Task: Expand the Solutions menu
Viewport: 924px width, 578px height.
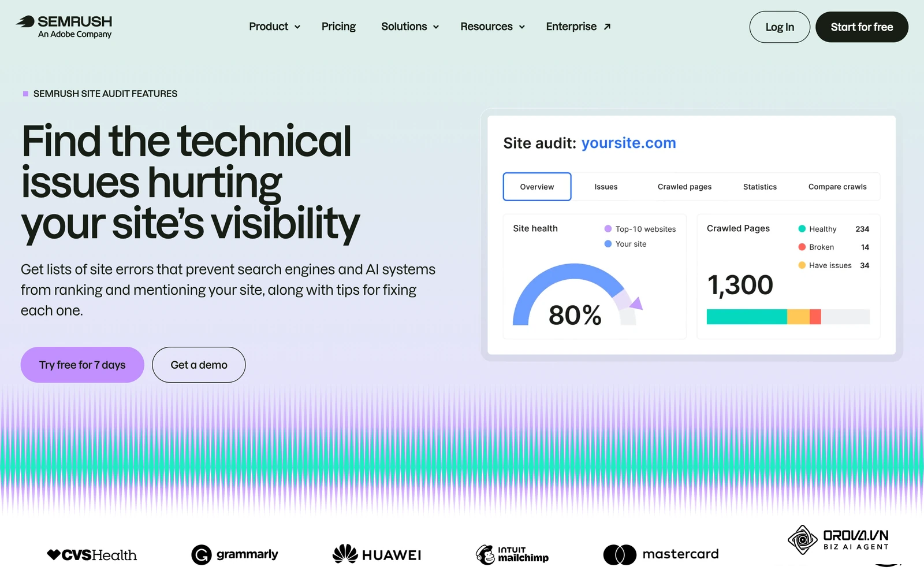Action: (410, 27)
